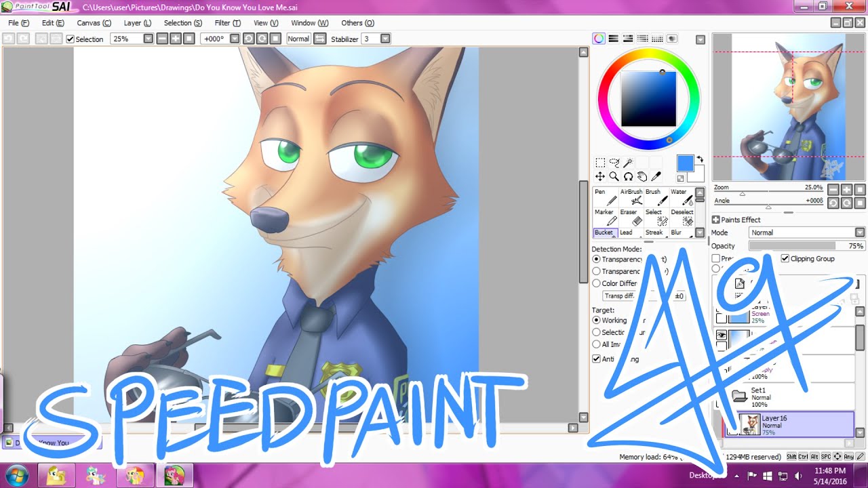Expand the Paints Effect section
The width and height of the screenshot is (868, 488).
pyautogui.click(x=715, y=220)
